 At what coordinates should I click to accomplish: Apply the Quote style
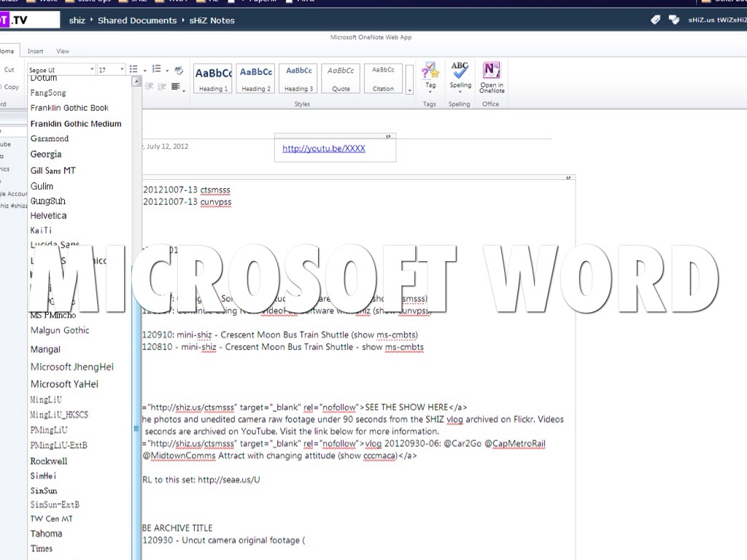pos(341,78)
